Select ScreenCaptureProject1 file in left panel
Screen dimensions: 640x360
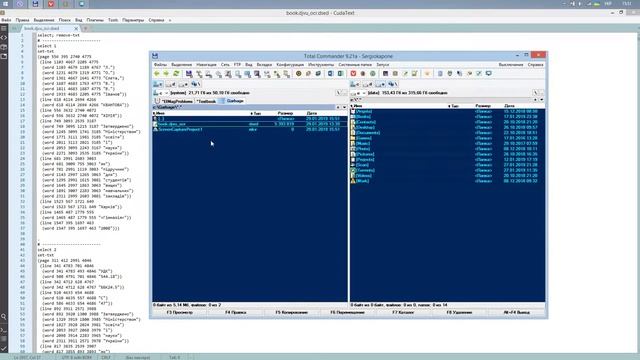tap(250, 129)
